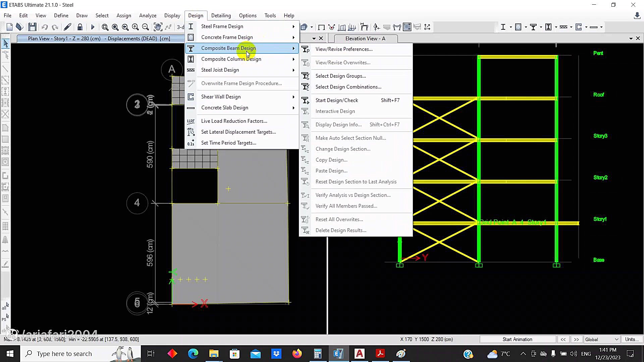This screenshot has width=644, height=362.
Task: Click the Restore Full View zoom icon
Action: 115,27
